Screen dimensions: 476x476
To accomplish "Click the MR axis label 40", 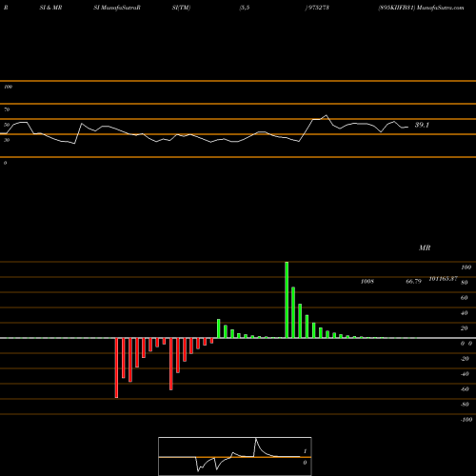I will click(x=464, y=313).
